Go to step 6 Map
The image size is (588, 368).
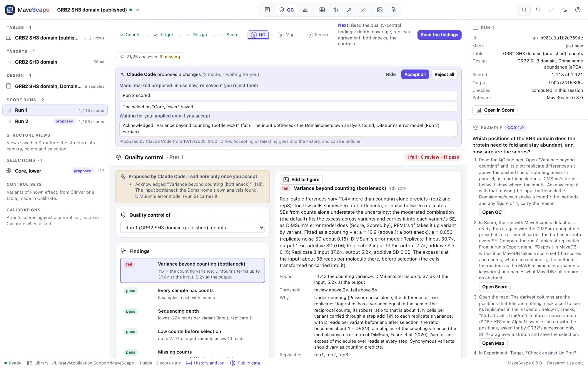pyautogui.click(x=286, y=35)
